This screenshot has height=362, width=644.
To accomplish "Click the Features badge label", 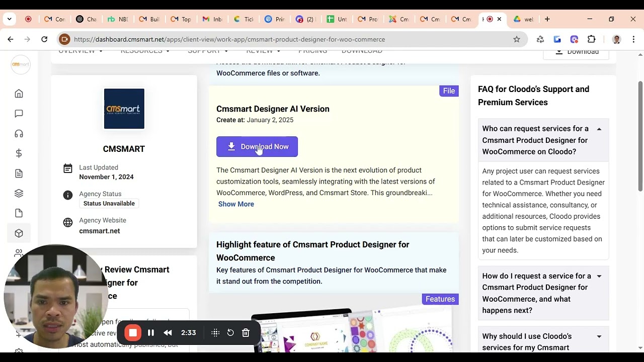I will click(440, 299).
